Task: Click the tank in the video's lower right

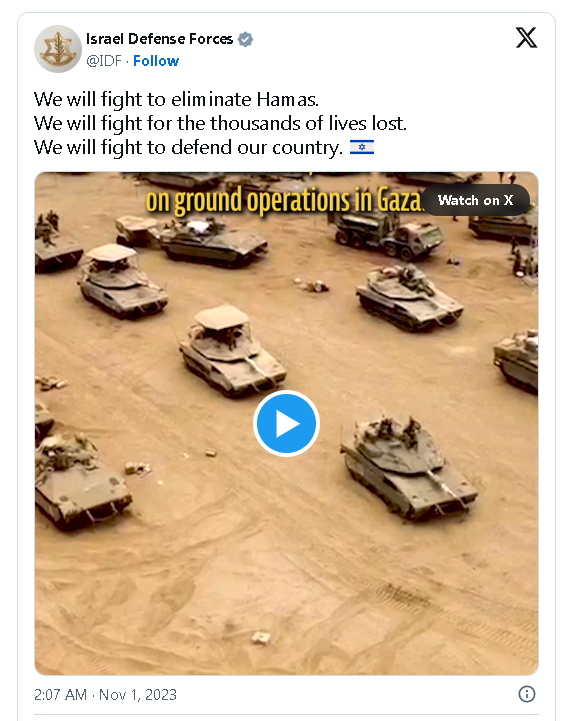Action: tap(409, 467)
